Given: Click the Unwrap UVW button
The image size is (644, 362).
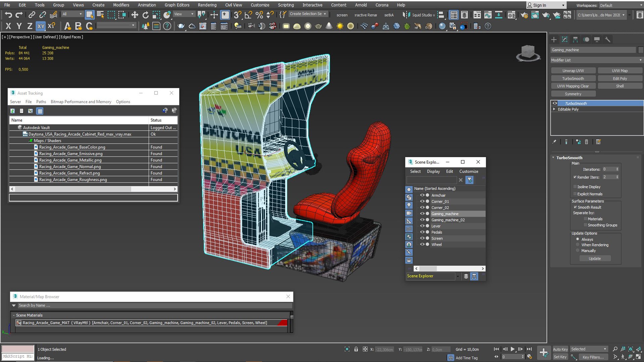Looking at the screenshot, I should 573,71.
